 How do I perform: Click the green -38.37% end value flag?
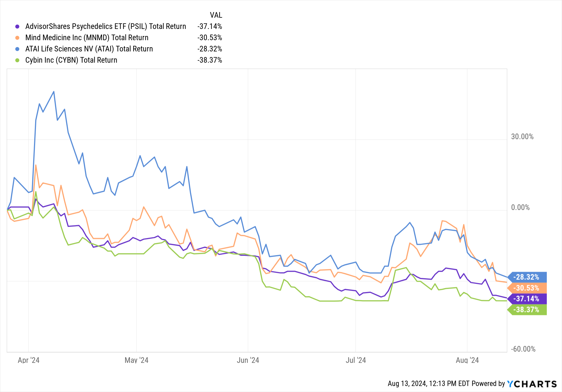pos(527,310)
